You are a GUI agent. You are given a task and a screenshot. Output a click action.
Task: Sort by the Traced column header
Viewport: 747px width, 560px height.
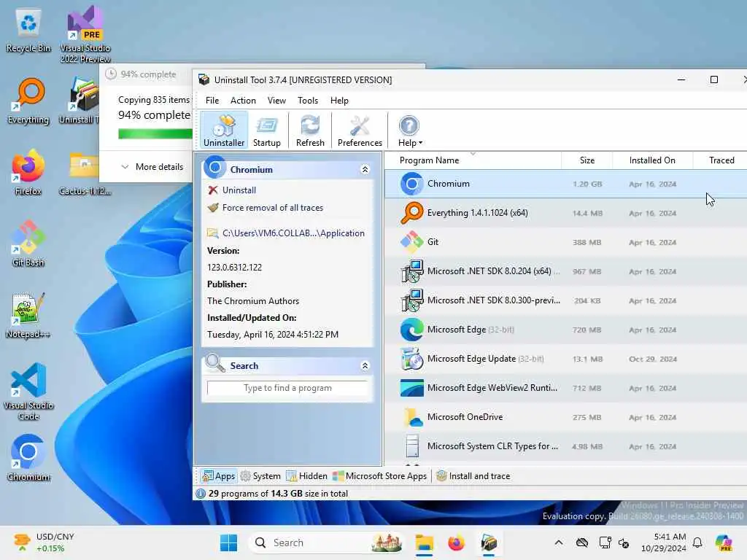click(x=721, y=160)
